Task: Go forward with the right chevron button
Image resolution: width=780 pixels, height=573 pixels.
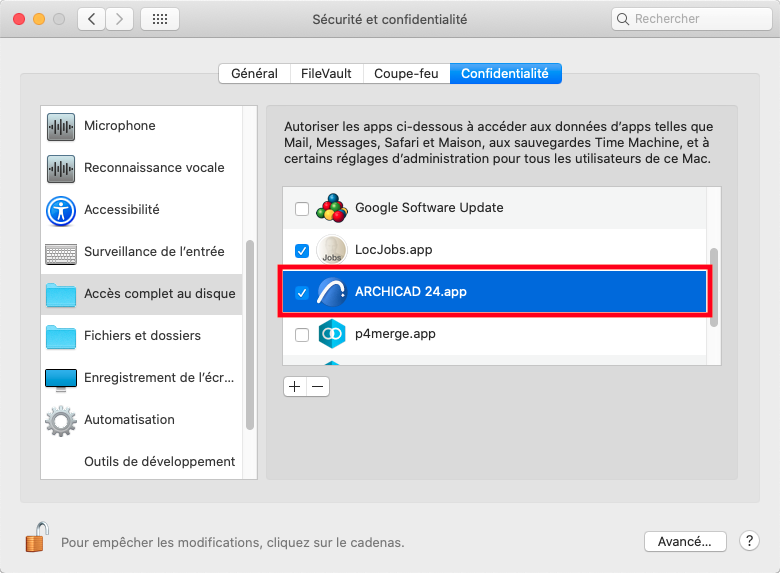Action: coord(119,19)
